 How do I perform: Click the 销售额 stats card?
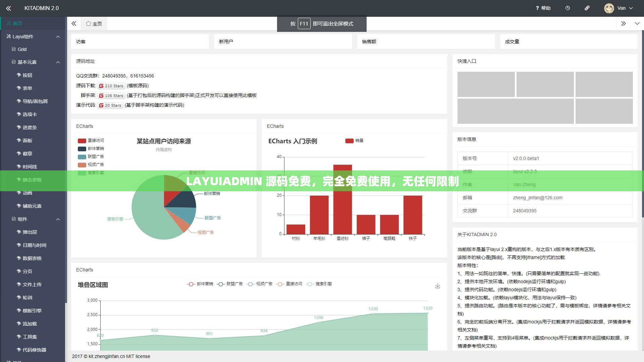point(426,42)
